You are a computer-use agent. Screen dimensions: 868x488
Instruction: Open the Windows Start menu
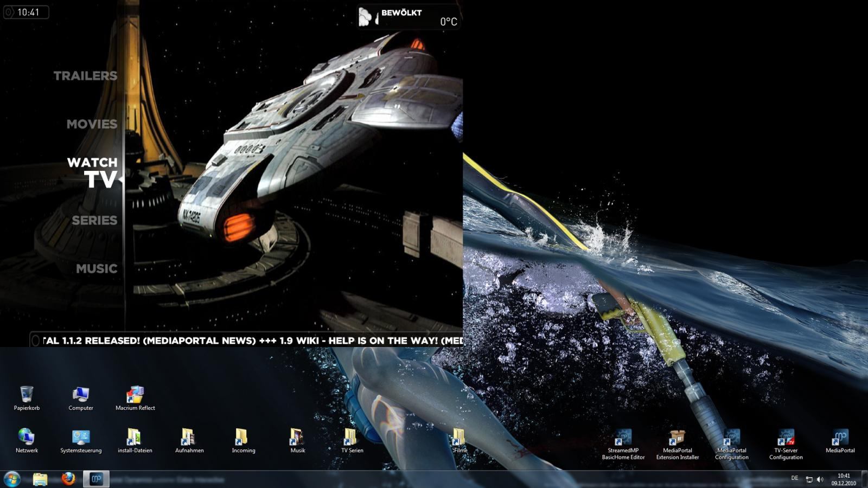[x=12, y=479]
